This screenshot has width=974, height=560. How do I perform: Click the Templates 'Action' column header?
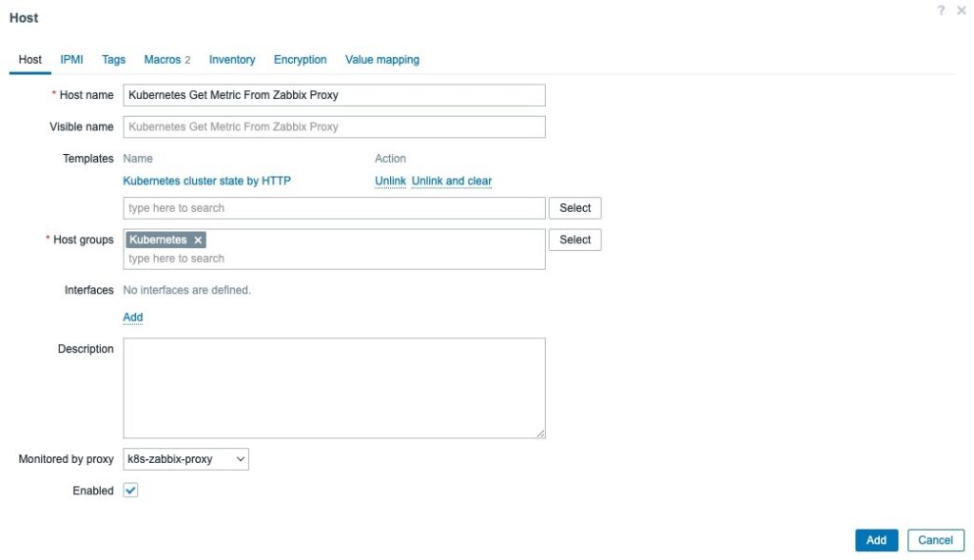point(390,159)
